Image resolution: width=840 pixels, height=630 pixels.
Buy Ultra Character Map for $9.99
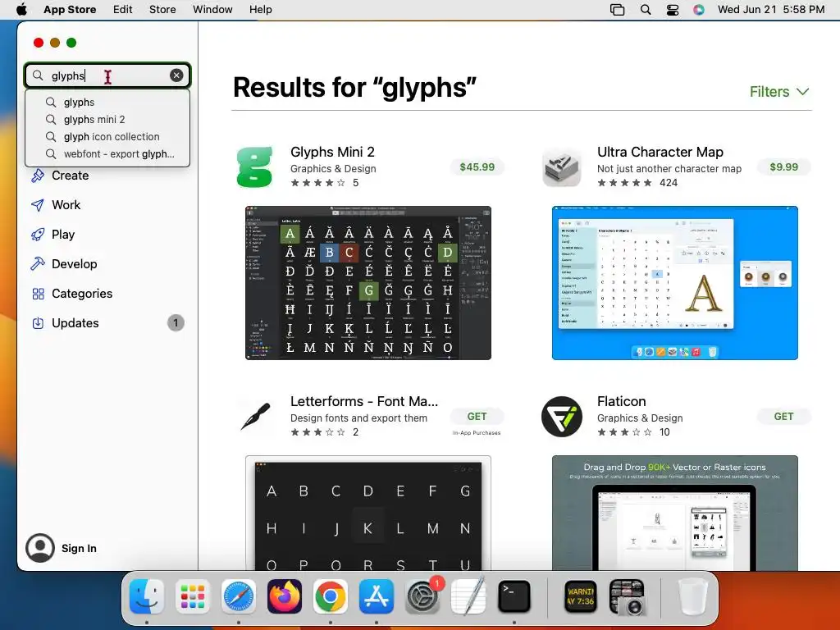point(783,167)
